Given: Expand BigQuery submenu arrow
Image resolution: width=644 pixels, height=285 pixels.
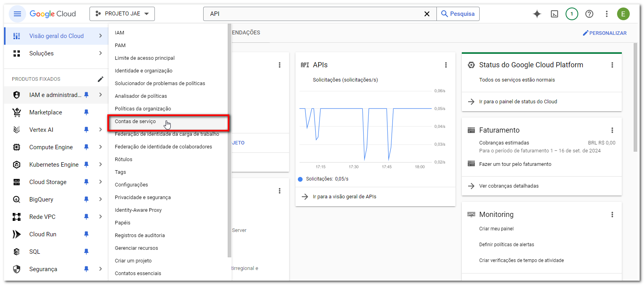Looking at the screenshot, I should [101, 199].
